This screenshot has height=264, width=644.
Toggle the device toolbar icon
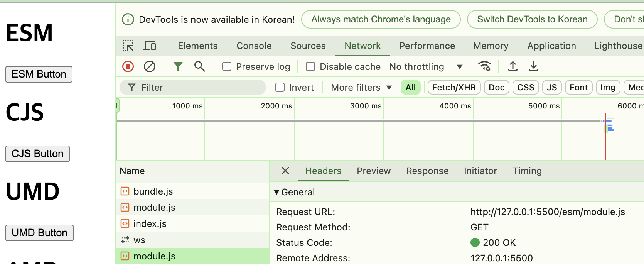click(150, 46)
